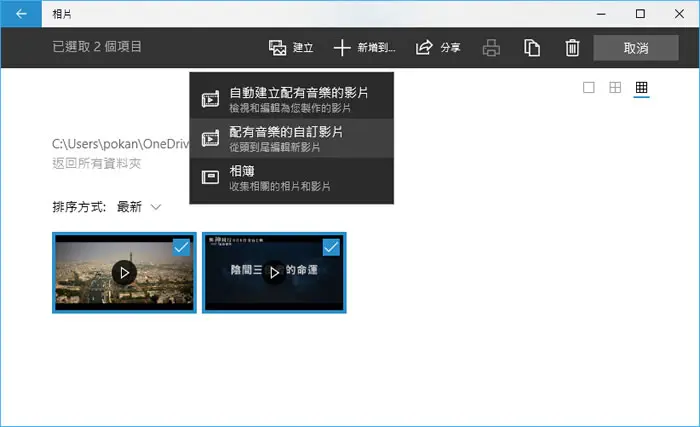Click the 取消 cancel button
Screen dimensions: 700x427
636,47
